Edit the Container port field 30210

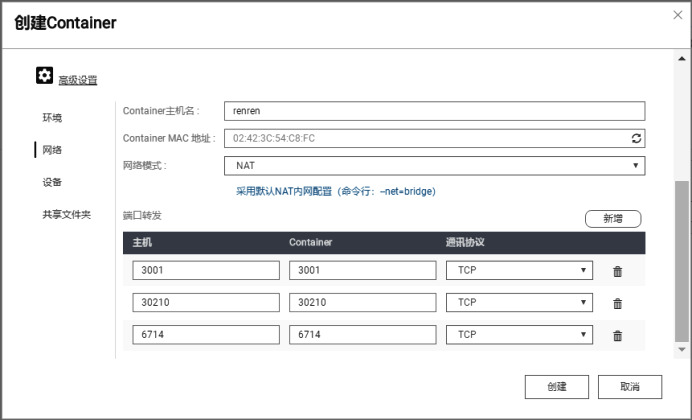(x=363, y=302)
